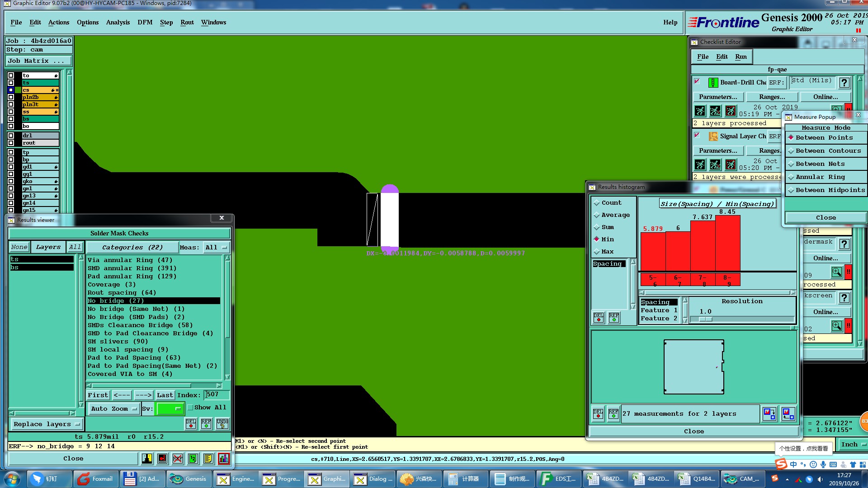Click the green REF icon in Results viewer
Viewport: 868px width, 488px height.
point(206,424)
